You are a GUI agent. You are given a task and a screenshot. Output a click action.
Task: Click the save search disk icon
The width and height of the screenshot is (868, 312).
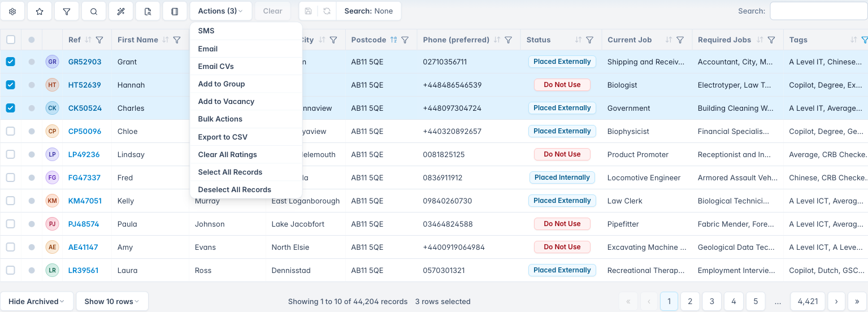point(308,11)
